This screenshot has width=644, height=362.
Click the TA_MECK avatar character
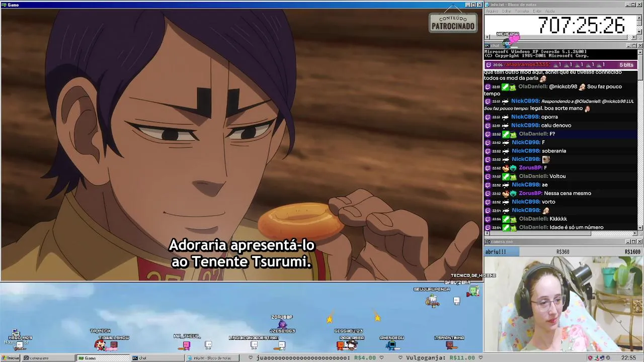point(100,345)
